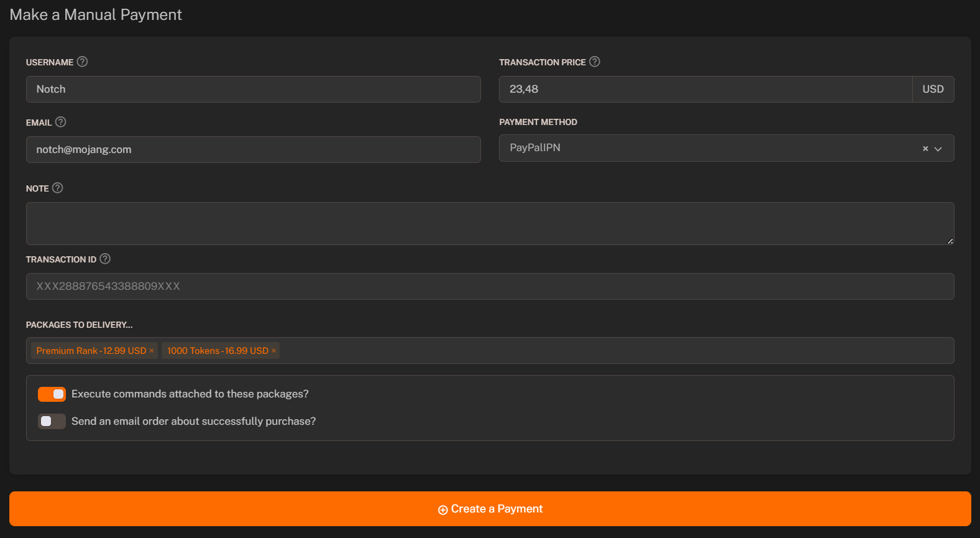Remove the 1000 Tokens package tag
Viewport: 980px width, 538px height.
(x=273, y=351)
